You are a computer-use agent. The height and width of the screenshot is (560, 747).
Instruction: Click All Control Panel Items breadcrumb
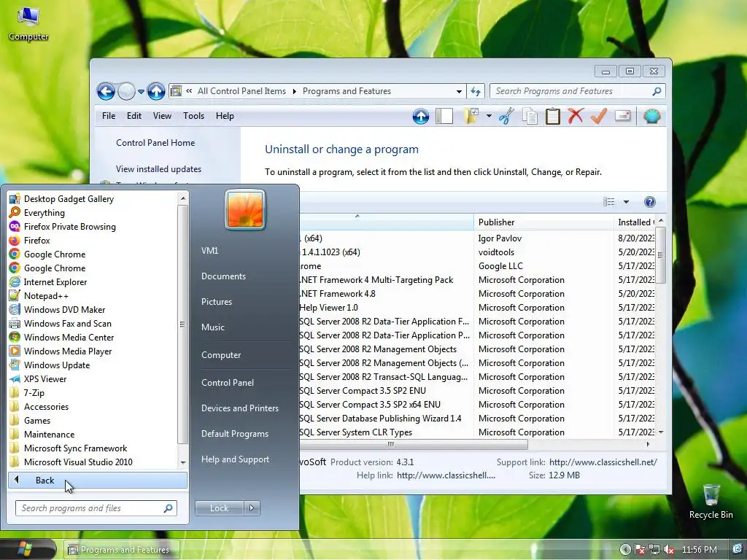point(241,91)
